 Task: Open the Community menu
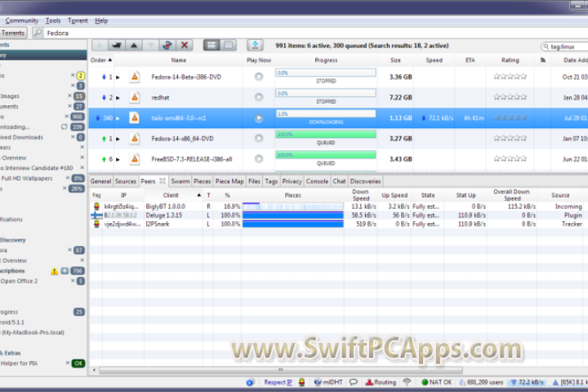click(x=22, y=20)
